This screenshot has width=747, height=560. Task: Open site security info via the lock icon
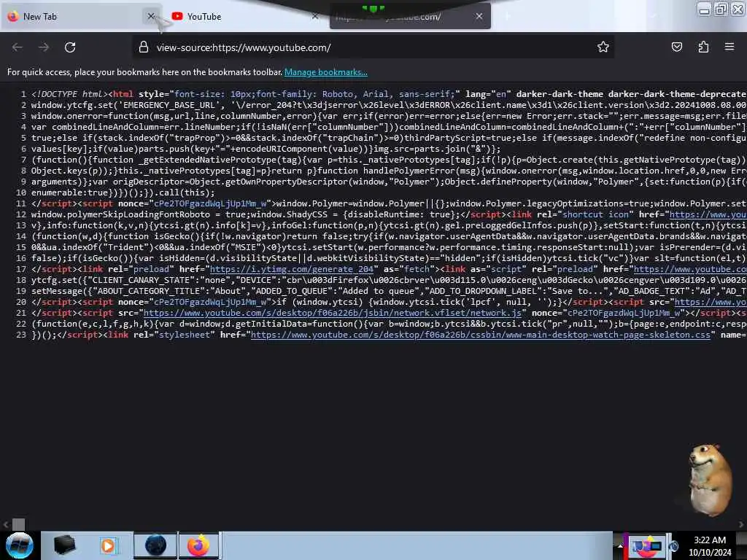[144, 47]
